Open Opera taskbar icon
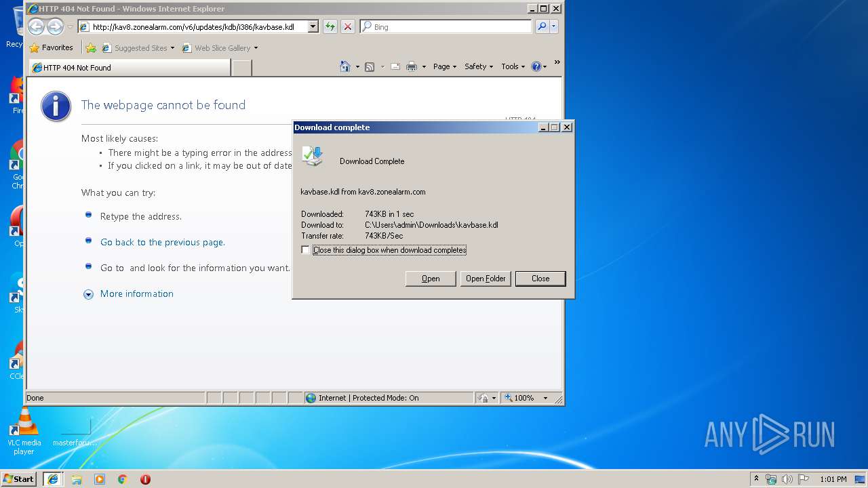 click(x=145, y=479)
